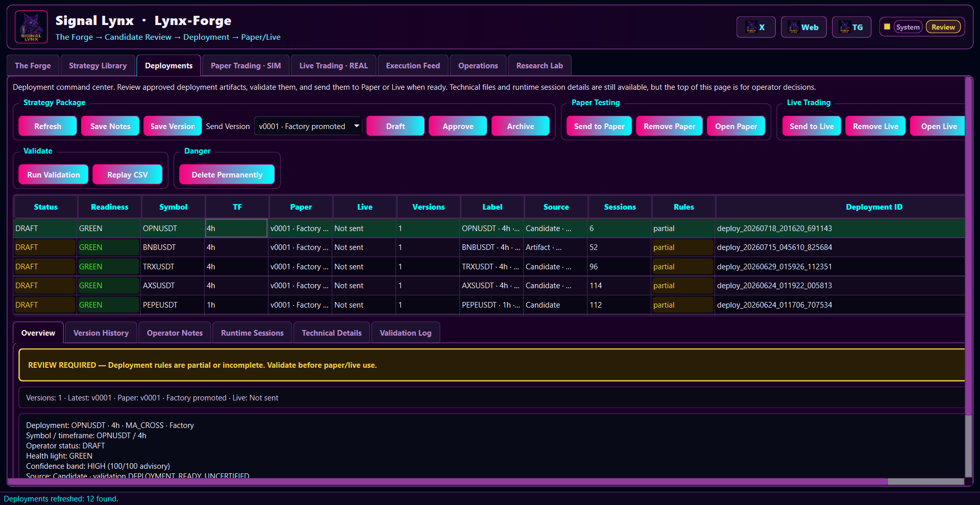Click Save Version button

[x=173, y=126]
